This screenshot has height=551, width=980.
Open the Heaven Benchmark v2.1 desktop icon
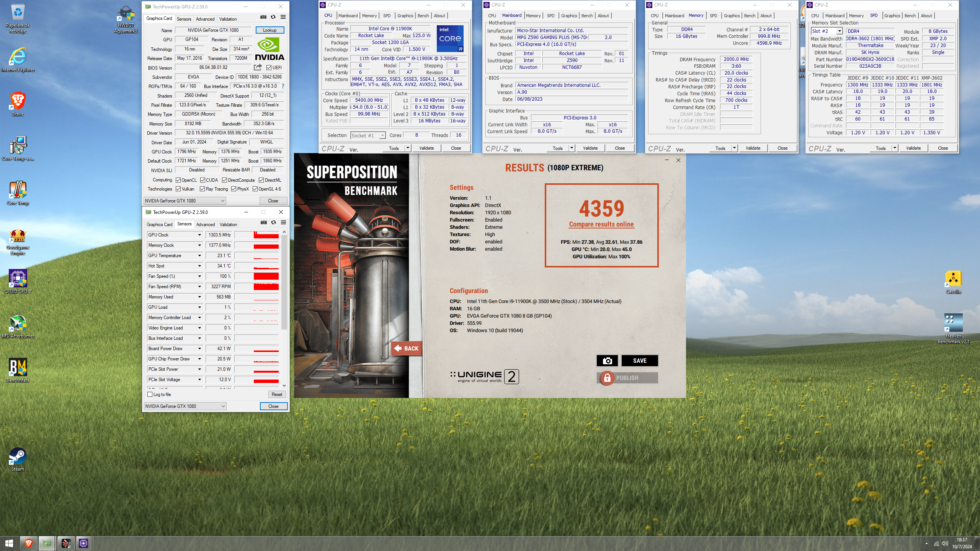tap(954, 328)
